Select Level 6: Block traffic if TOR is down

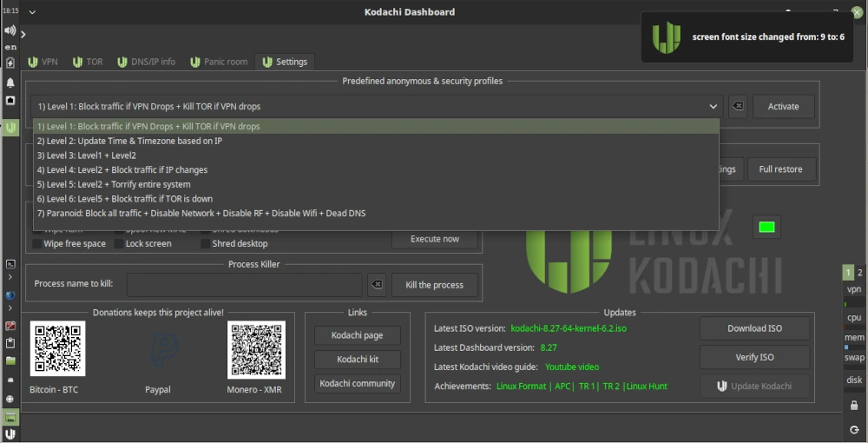[x=376, y=198]
